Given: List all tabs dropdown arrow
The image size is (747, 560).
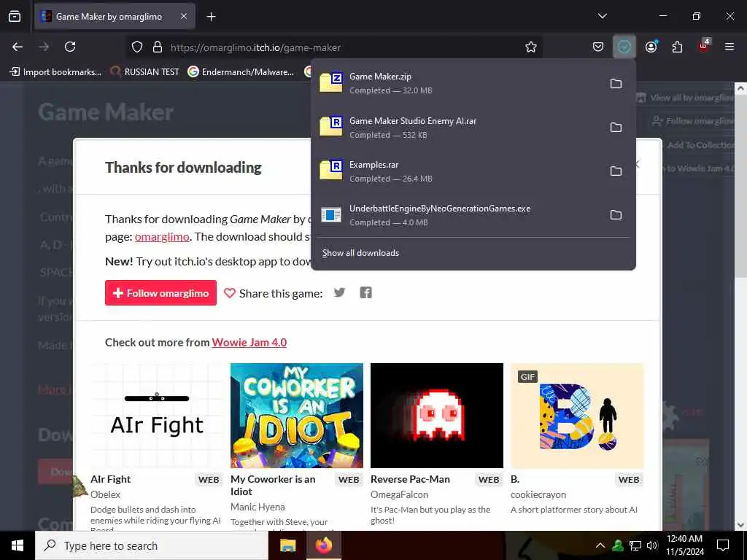Looking at the screenshot, I should 602,16.
